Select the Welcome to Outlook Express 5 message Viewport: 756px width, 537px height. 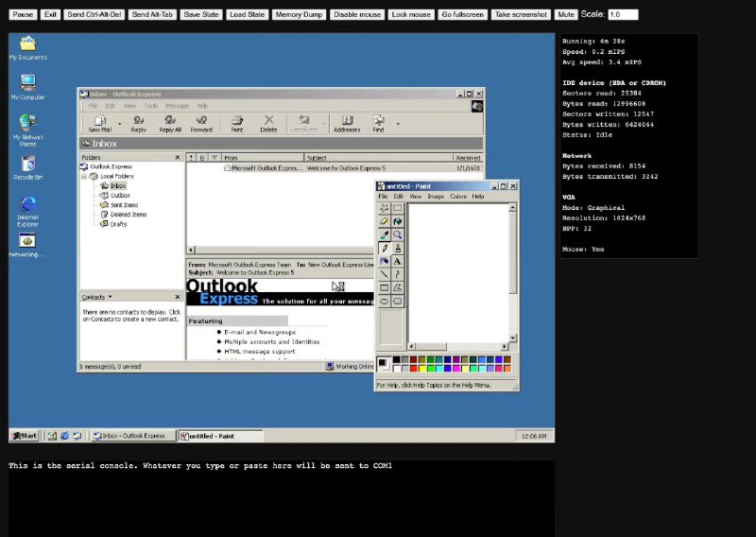click(335, 168)
